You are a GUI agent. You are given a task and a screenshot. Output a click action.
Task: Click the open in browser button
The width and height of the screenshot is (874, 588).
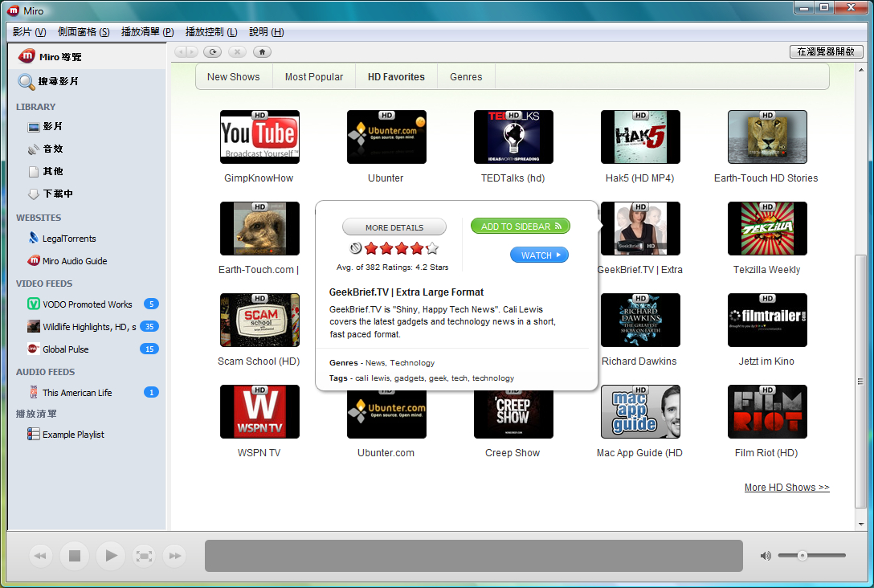[826, 52]
